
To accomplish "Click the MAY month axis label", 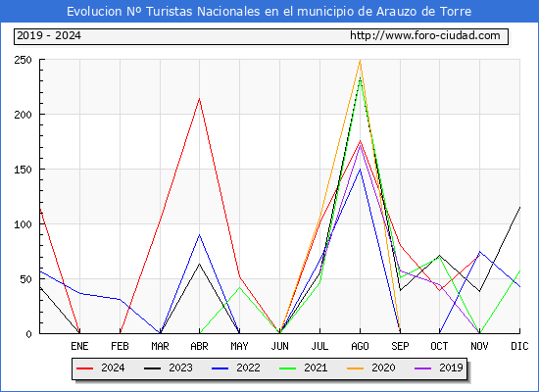I will click(x=239, y=346).
